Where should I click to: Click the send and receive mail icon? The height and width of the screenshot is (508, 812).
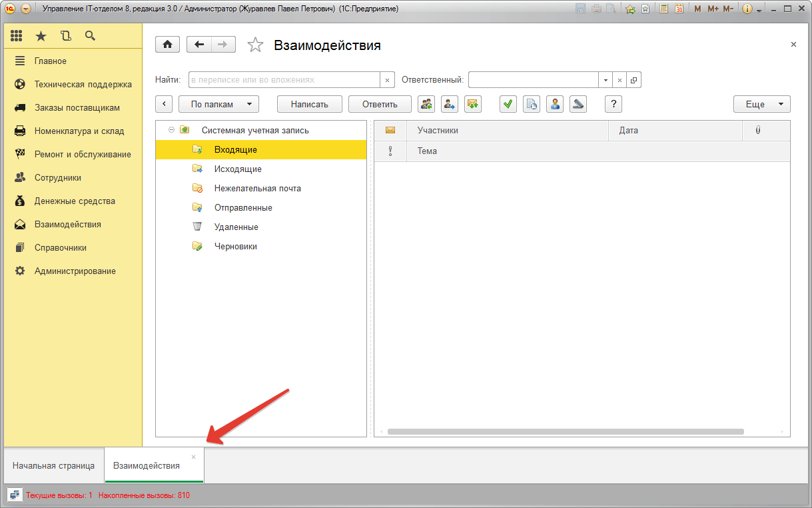pyautogui.click(x=473, y=104)
